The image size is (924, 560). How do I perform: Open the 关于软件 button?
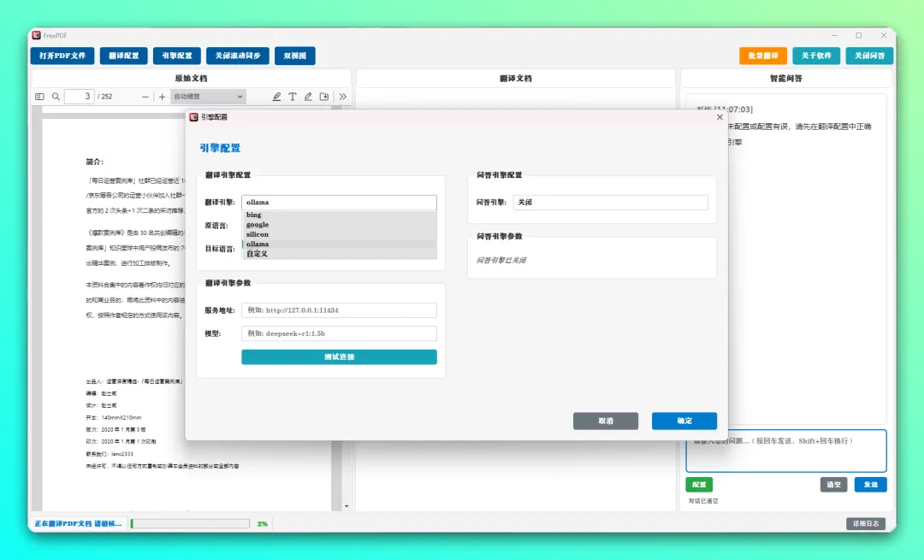(x=816, y=56)
